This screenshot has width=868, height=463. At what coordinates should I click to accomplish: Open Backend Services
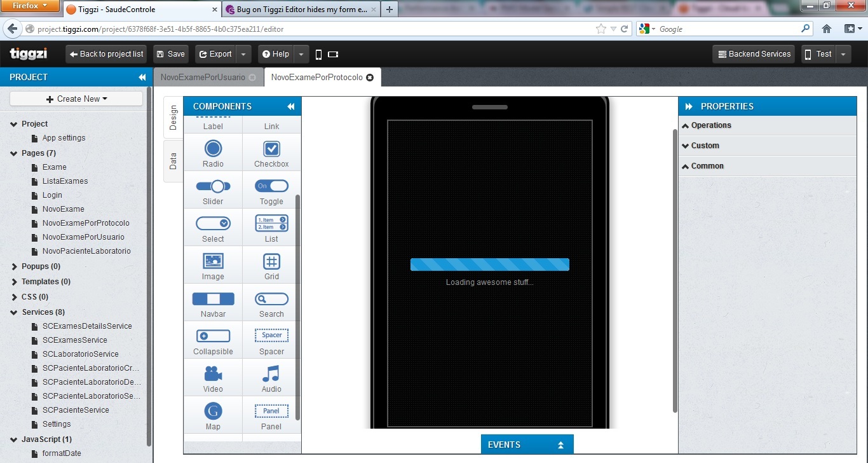[x=754, y=55]
